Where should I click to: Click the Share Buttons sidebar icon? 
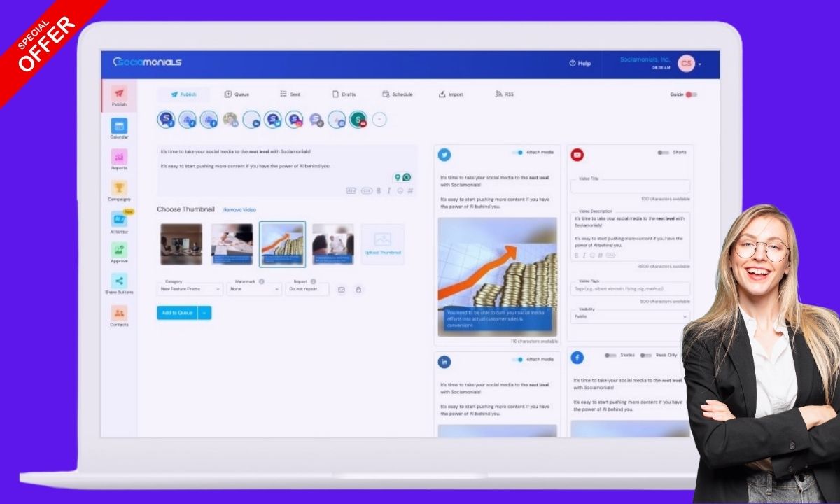(x=119, y=281)
